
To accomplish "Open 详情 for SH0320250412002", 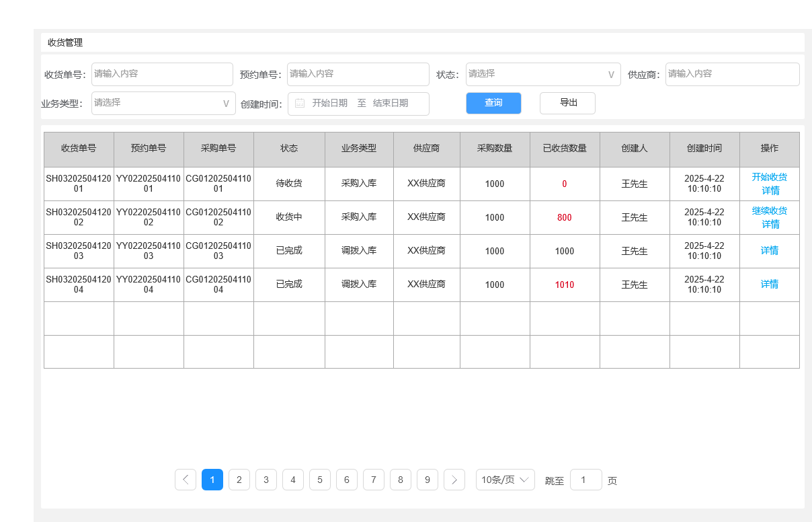I will [x=770, y=224].
